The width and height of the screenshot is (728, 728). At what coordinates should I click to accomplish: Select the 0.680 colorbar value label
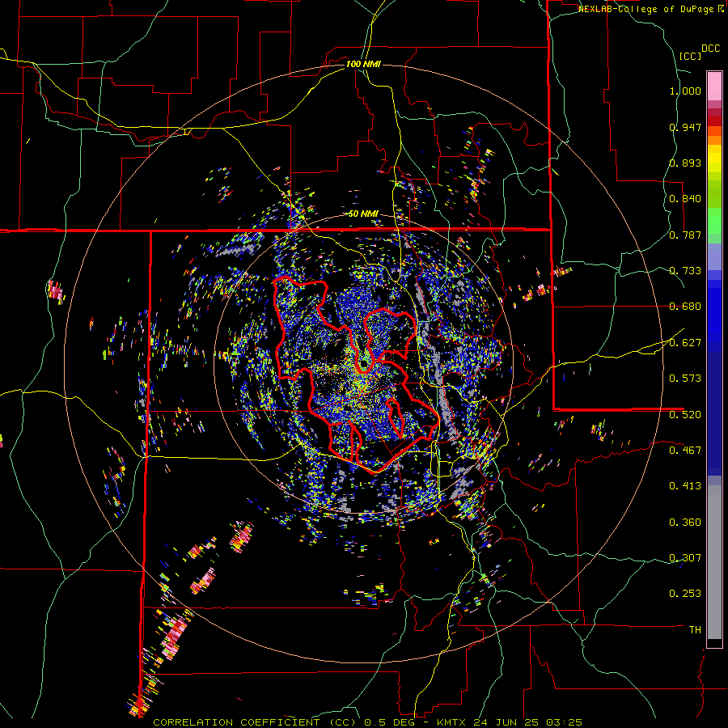[685, 307]
